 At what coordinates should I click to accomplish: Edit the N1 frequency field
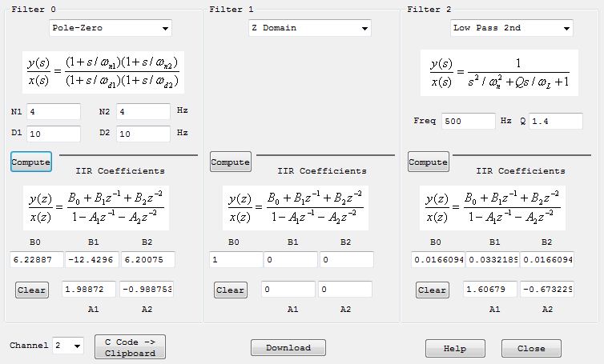[x=54, y=112]
